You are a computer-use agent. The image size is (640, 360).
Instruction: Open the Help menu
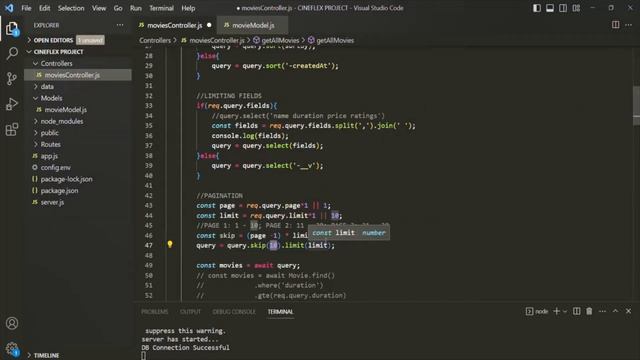tap(188, 8)
